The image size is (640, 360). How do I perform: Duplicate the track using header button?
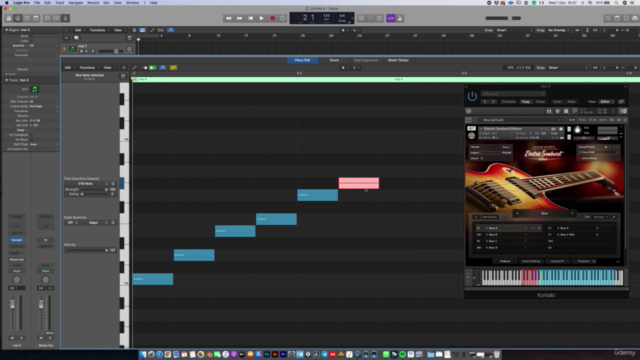tap(76, 38)
